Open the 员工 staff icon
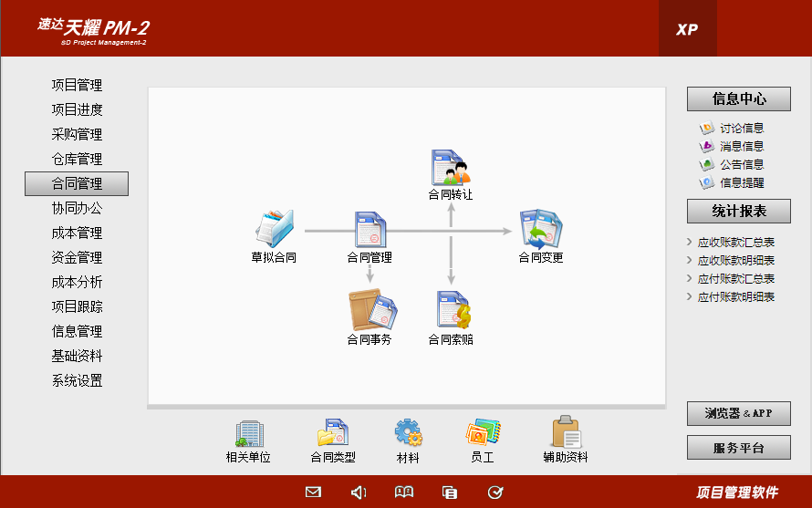 point(482,433)
